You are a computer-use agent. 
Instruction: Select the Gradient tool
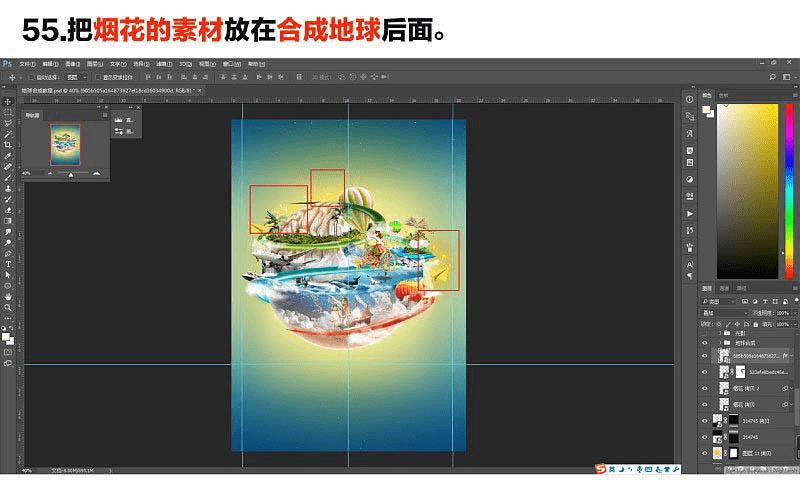click(x=8, y=221)
